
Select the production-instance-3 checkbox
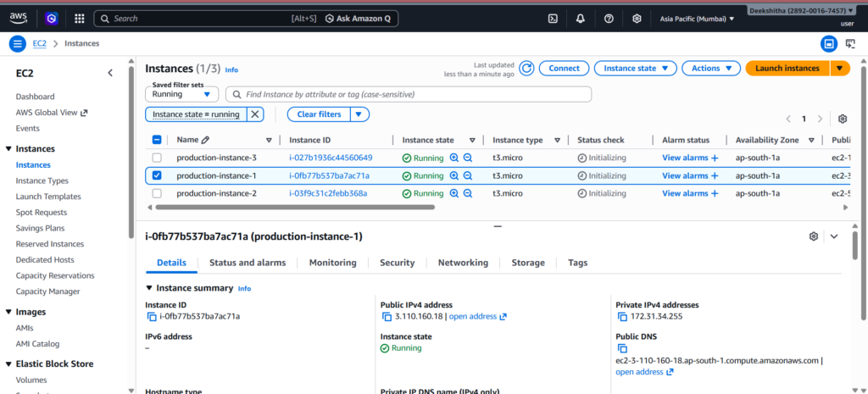157,158
